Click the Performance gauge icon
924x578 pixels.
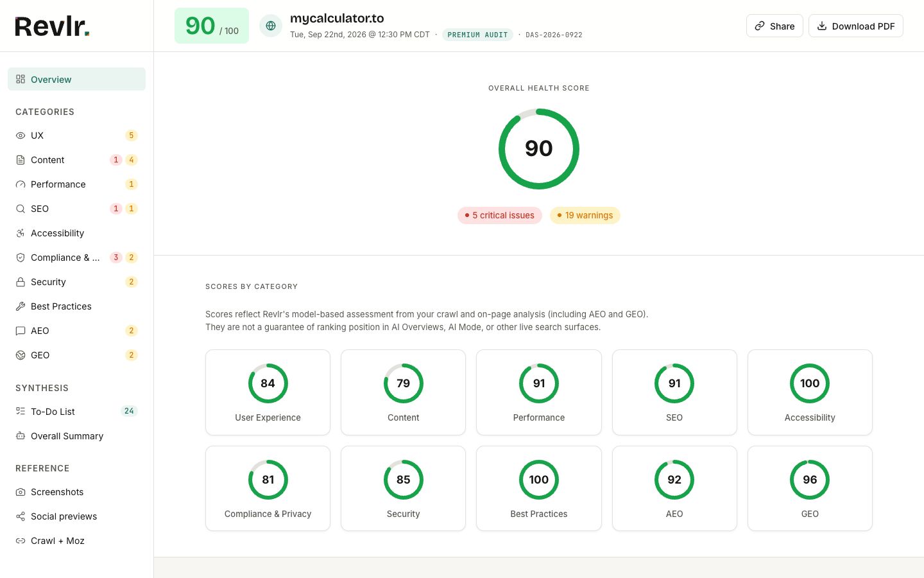(21, 184)
